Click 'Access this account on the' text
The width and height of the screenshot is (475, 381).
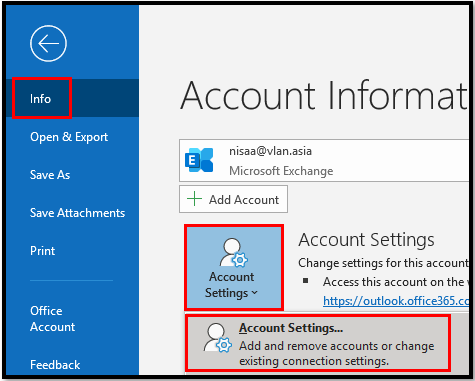[x=393, y=282]
